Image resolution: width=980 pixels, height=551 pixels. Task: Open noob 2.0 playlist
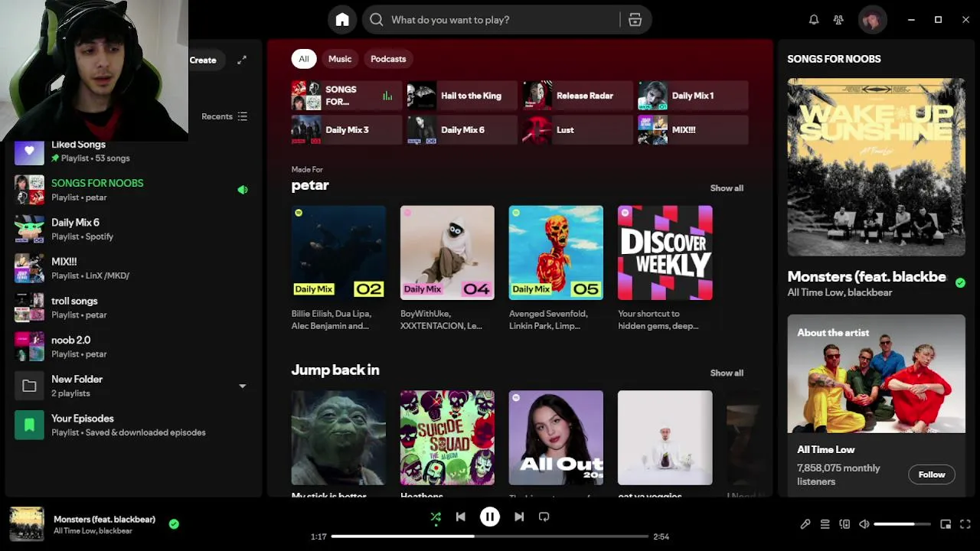[x=132, y=347]
